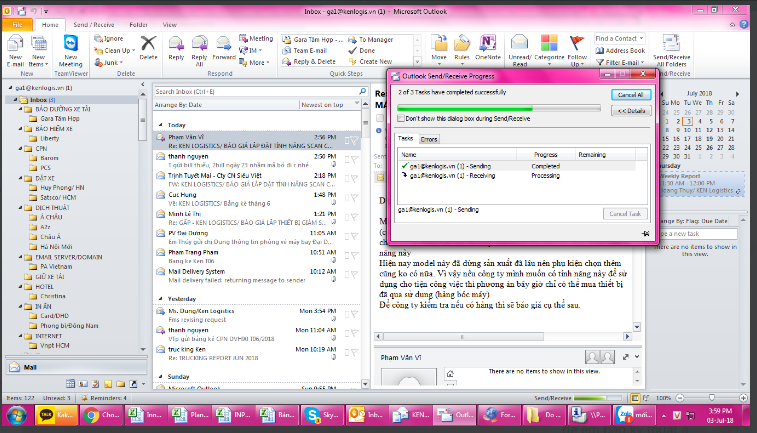Click Cancel All in Send/Receive dialog
The height and width of the screenshot is (433, 757).
[631, 95]
